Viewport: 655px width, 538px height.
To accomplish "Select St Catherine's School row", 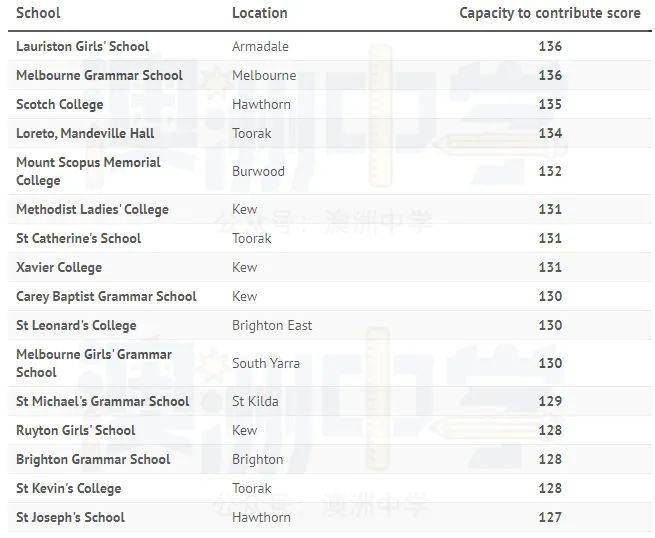I will coord(330,238).
